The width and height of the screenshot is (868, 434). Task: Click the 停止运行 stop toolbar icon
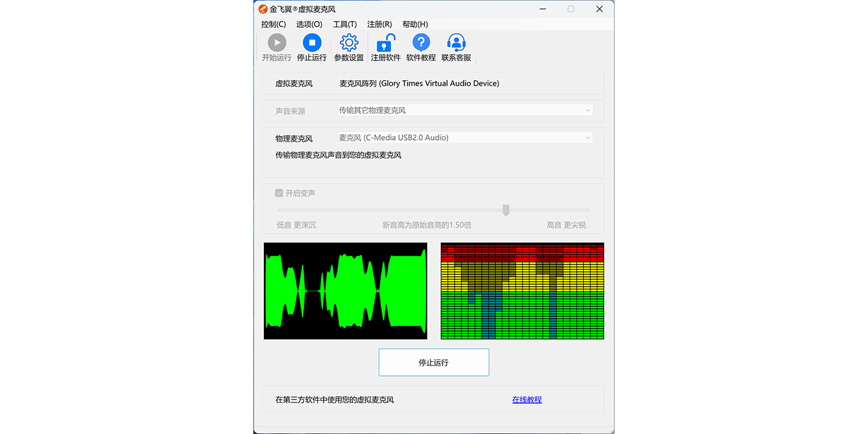point(311,43)
